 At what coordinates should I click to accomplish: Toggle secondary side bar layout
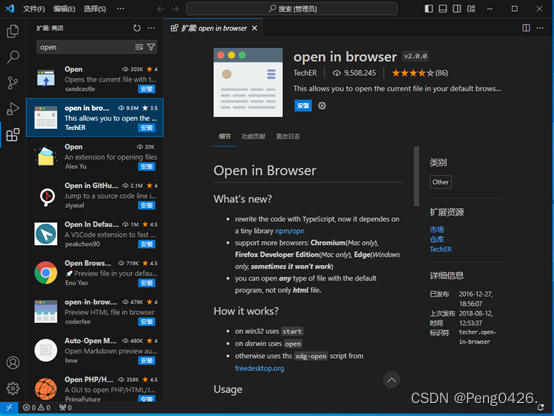click(457, 9)
